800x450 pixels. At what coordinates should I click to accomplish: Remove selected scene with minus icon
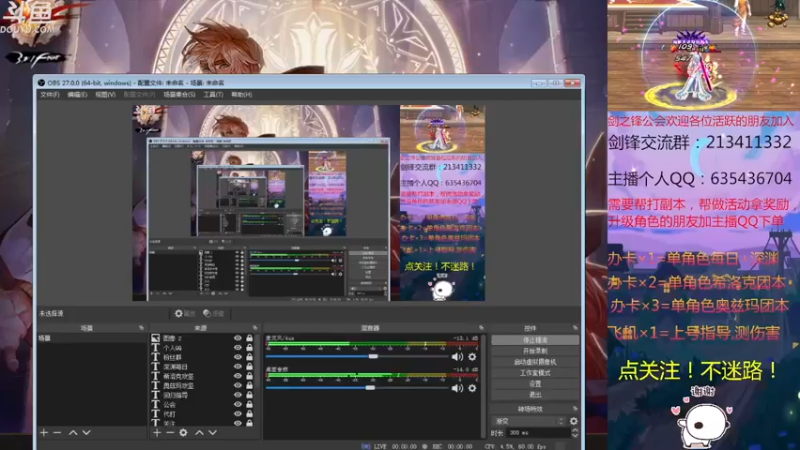point(57,433)
